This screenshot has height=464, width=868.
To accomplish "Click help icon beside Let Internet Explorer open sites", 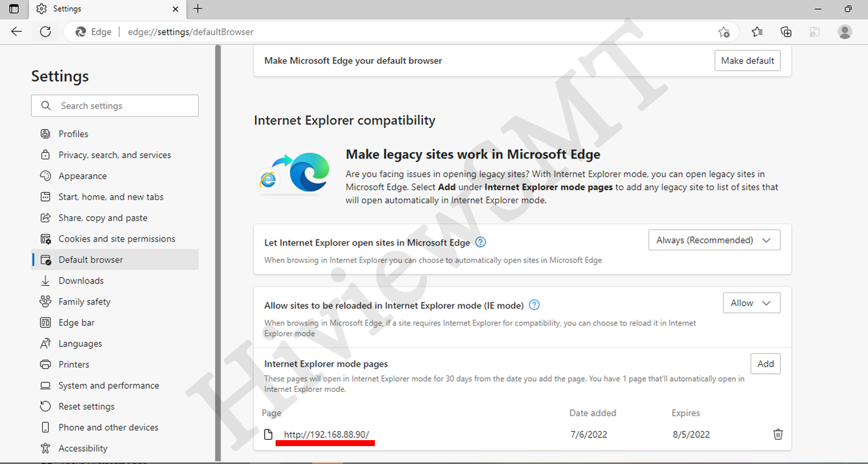I will [481, 242].
